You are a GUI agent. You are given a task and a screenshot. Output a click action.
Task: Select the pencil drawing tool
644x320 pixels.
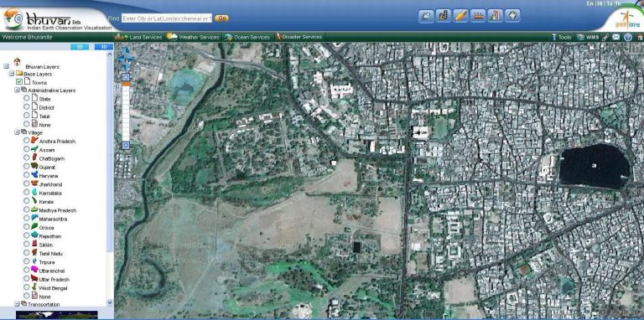click(461, 16)
